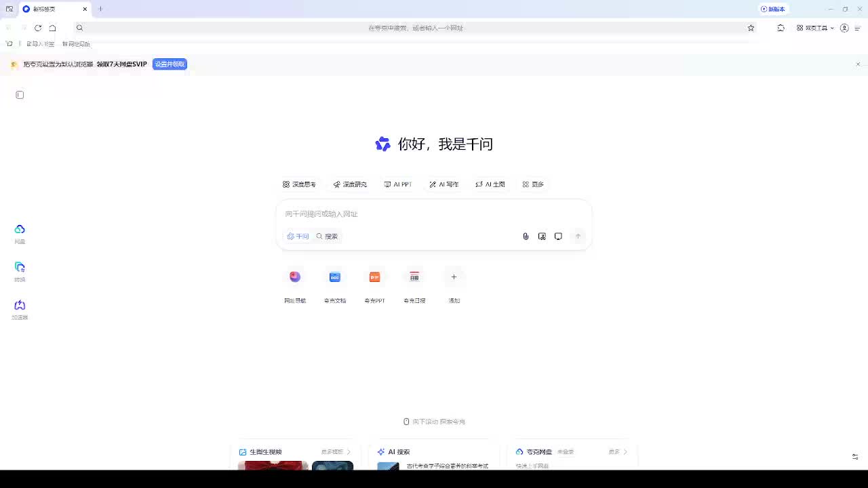Click the 网址导航 shortcut icon

pyautogui.click(x=295, y=277)
